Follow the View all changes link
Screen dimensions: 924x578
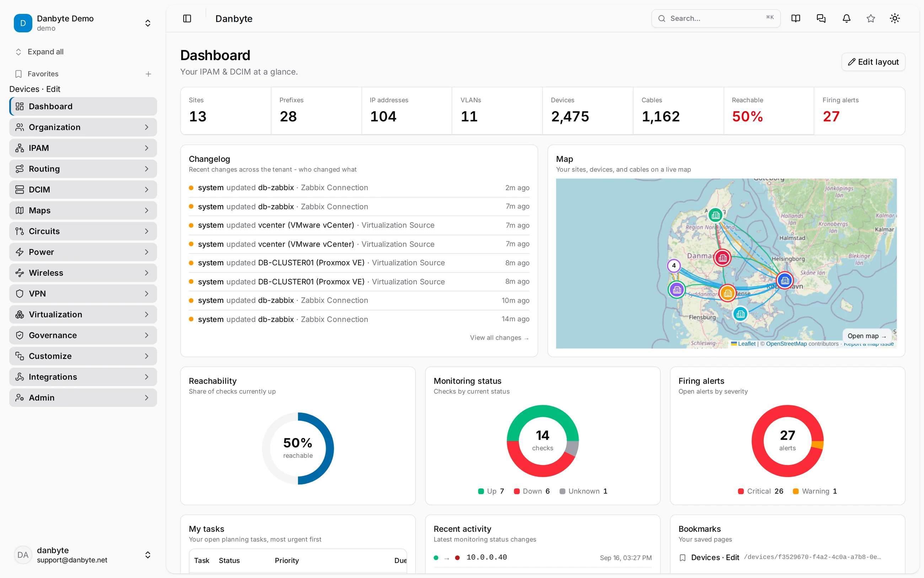pos(499,338)
